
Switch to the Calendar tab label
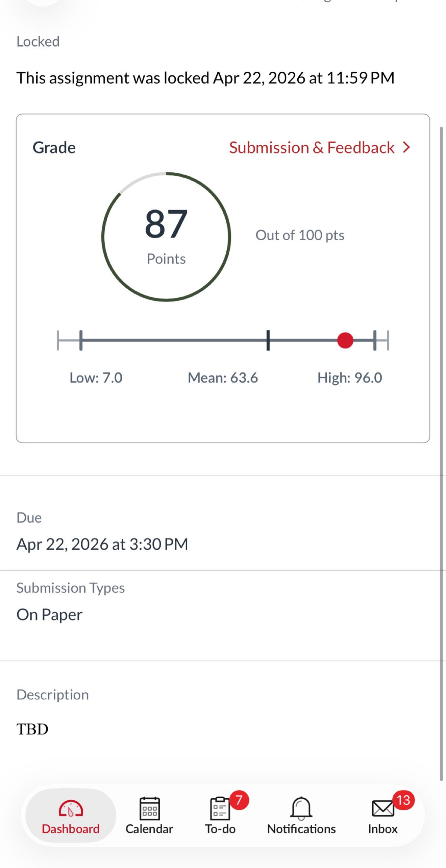click(x=149, y=829)
